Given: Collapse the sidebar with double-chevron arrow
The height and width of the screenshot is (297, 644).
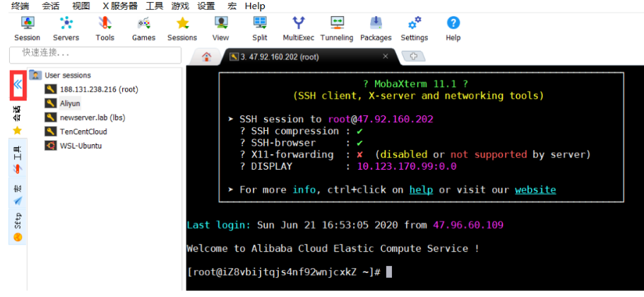Looking at the screenshot, I should (x=18, y=86).
